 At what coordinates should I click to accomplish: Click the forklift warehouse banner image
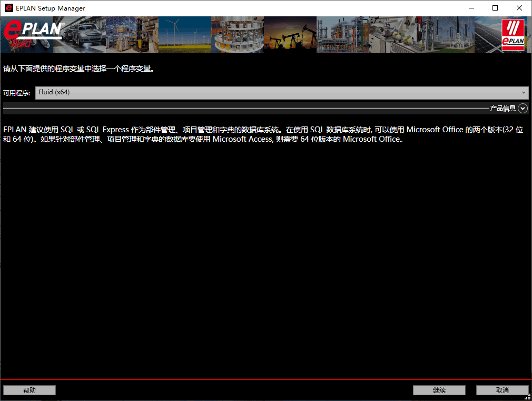click(132, 35)
